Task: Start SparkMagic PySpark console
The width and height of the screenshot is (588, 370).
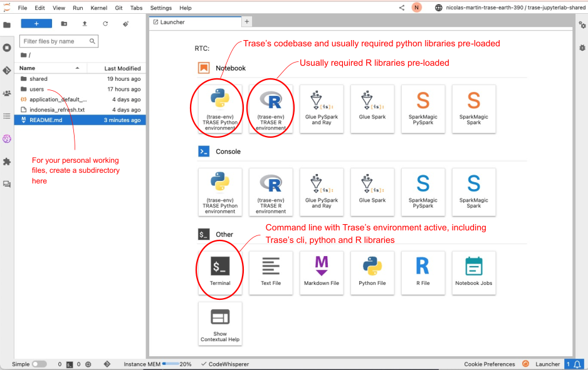Action: [x=423, y=192]
